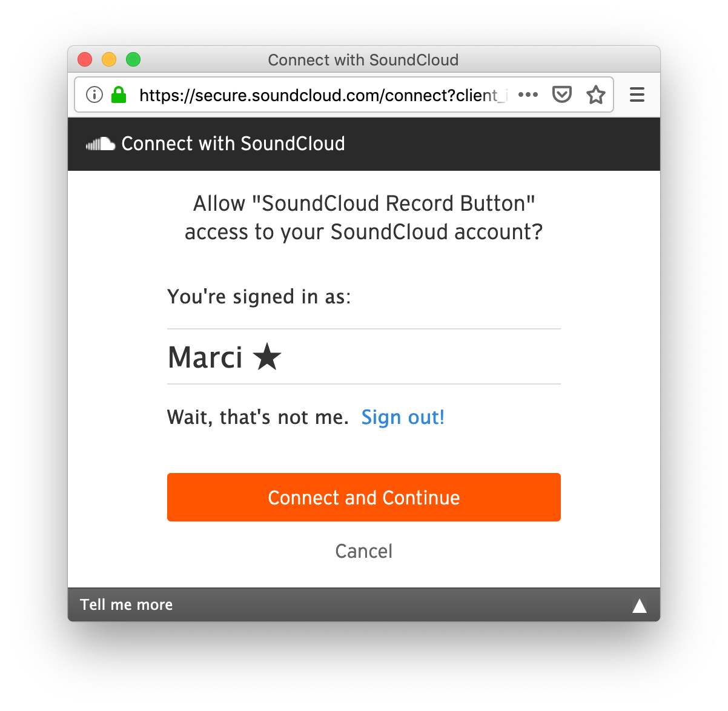728x711 pixels.
Task: Click the green HTTPS padlock icon
Action: pyautogui.click(x=119, y=94)
